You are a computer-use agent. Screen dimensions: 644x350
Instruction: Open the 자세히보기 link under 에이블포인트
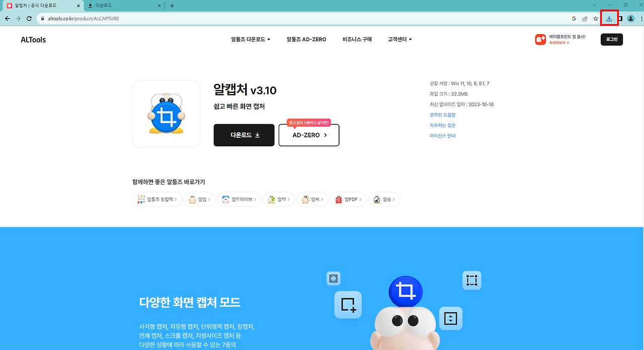click(x=559, y=43)
